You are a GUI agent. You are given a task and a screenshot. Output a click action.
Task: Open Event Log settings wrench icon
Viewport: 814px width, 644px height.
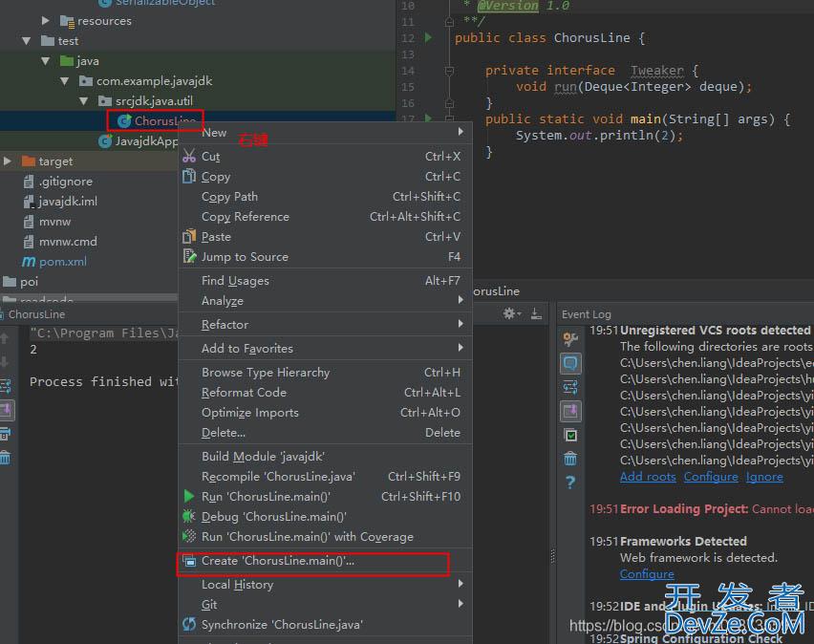[570, 339]
